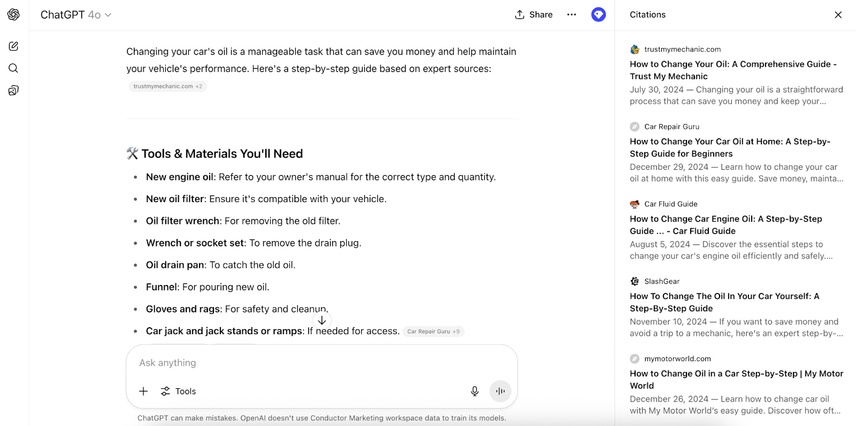Screen dimensions: 856x426
Task: Click the Wrench or socket set bullet
Action: (253, 243)
